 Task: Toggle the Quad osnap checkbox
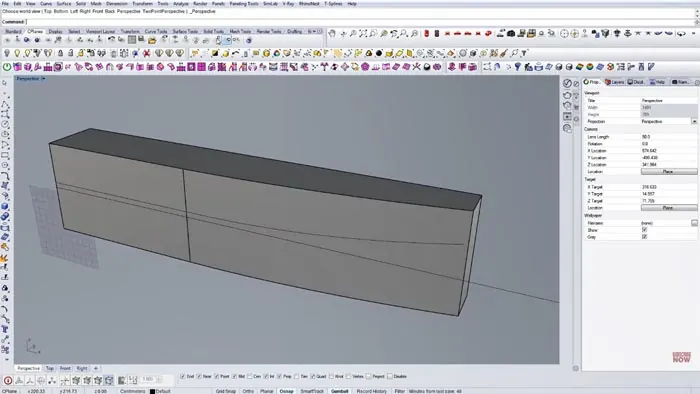tap(312, 377)
